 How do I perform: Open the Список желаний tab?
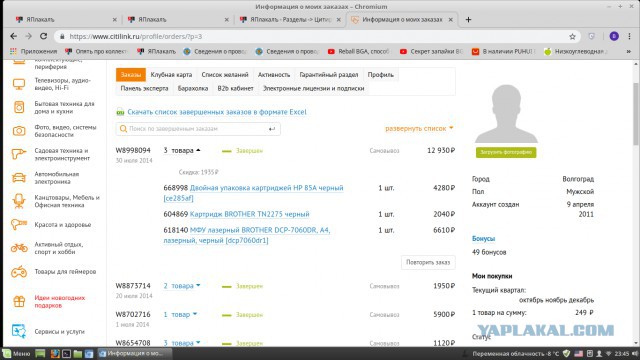point(225,75)
